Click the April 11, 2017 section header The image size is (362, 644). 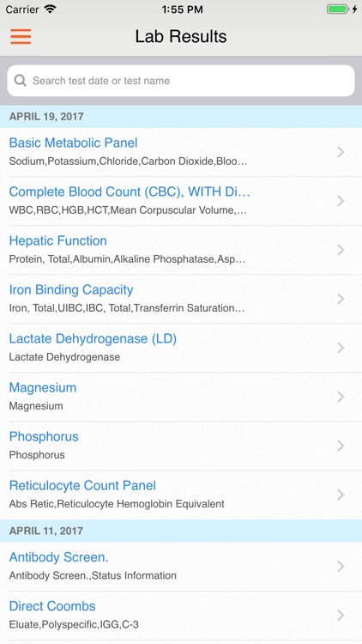coord(181,531)
